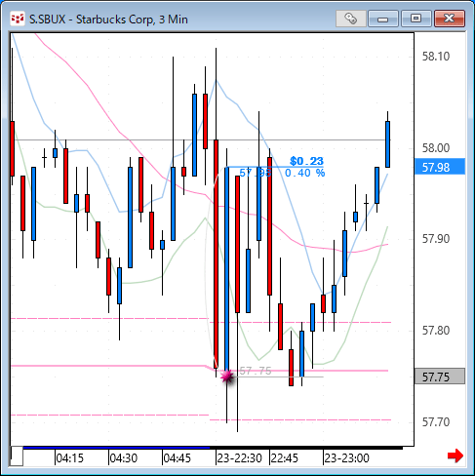475x476 pixels.
Task: Click the red CQG chart window icon
Action: 18,19
